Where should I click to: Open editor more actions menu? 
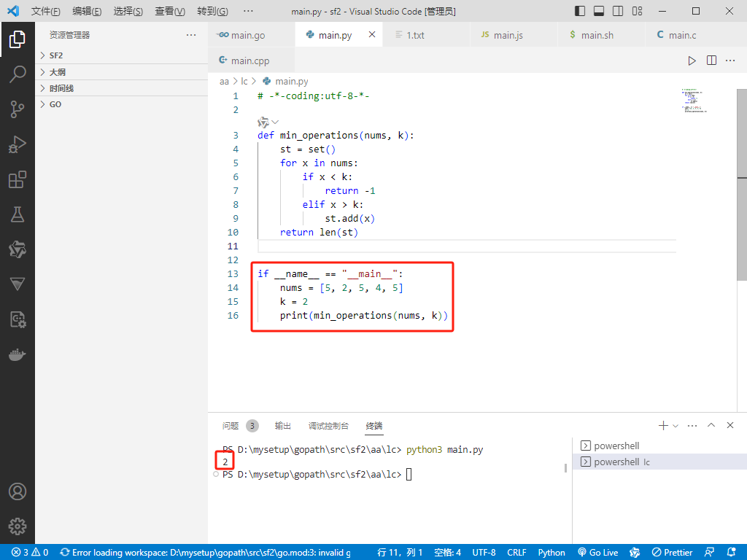(x=730, y=61)
